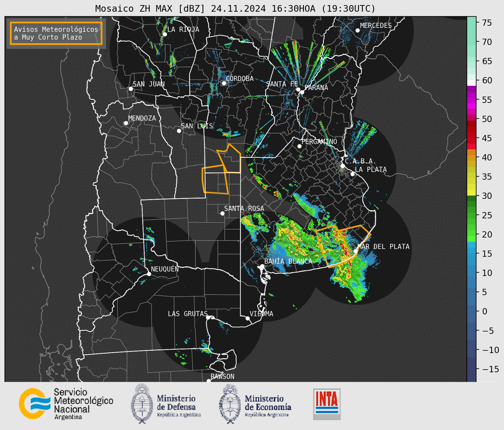Select the PERGAMINO city marker

299,146
